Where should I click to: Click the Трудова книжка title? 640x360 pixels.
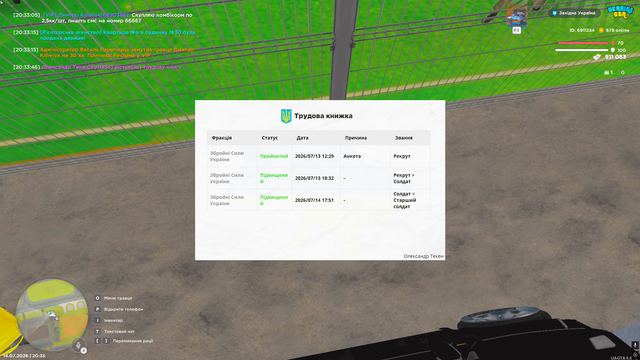(323, 116)
